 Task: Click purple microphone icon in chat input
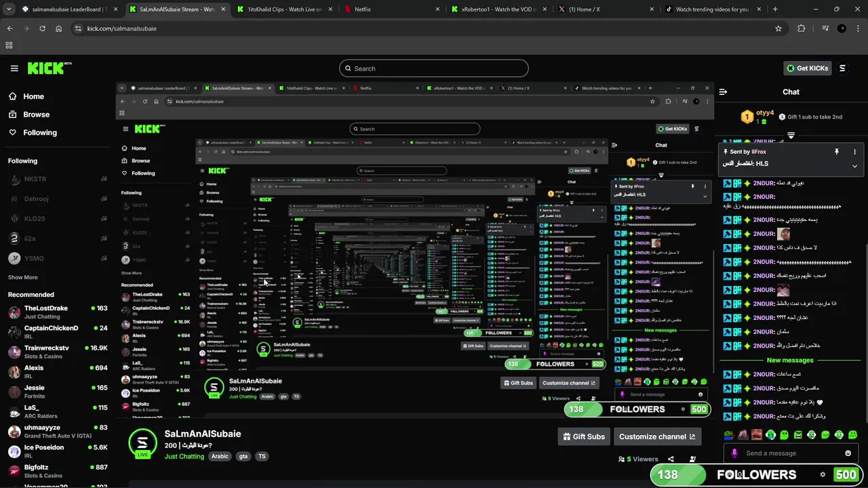[734, 453]
